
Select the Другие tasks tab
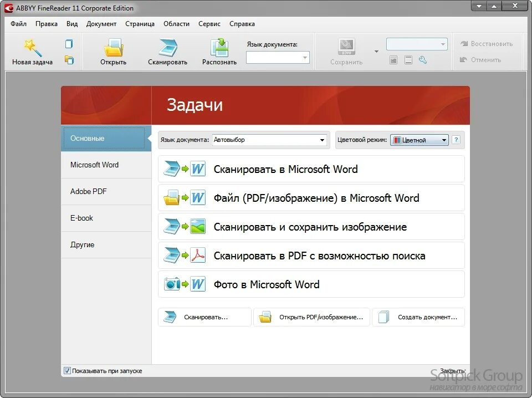pos(106,244)
